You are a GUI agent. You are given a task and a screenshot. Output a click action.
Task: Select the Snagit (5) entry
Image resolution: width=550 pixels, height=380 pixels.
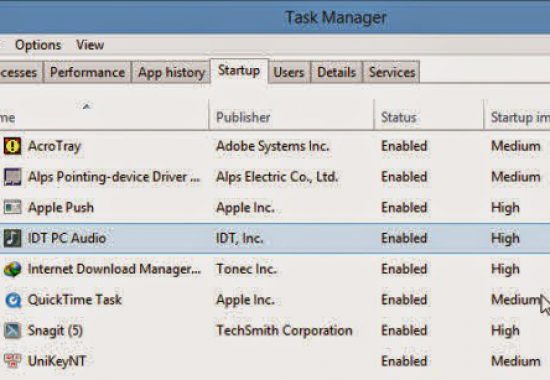(x=55, y=331)
